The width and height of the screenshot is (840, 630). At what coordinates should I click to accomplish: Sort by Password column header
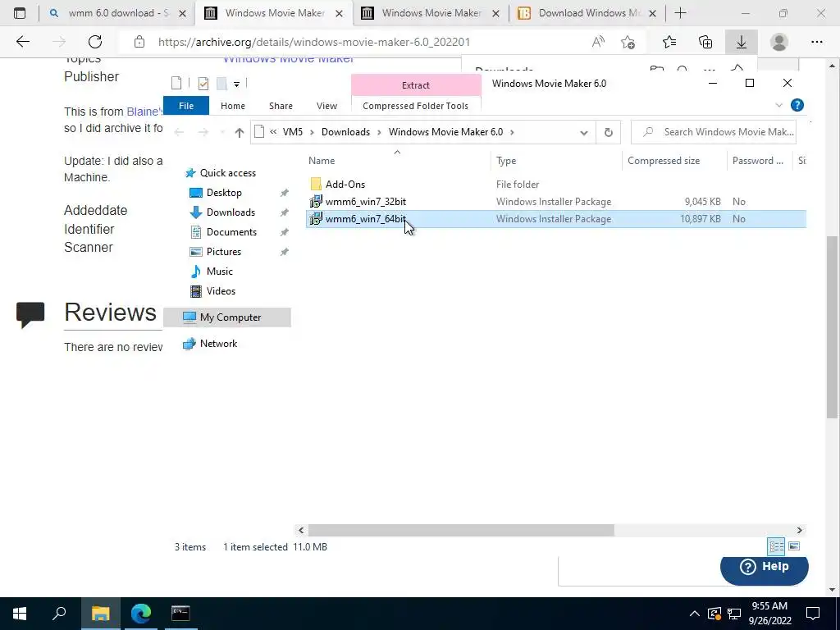coord(759,161)
